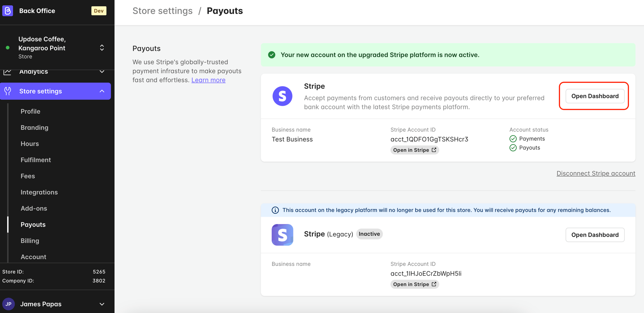Select the Analytics chart icon in sidebar
644x313 pixels.
8,71
